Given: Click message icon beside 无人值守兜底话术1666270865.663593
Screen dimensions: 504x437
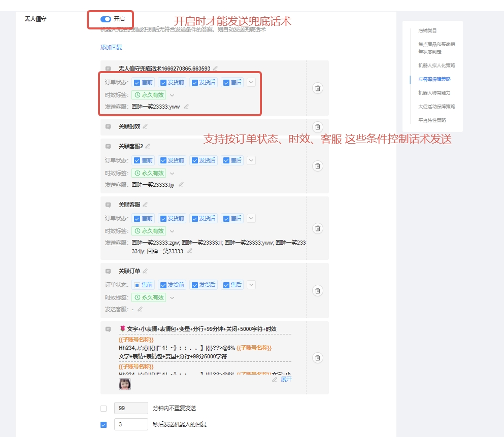Looking at the screenshot, I should pos(108,69).
